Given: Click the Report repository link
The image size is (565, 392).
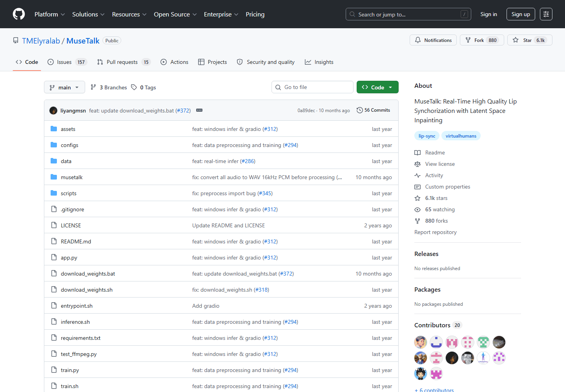Looking at the screenshot, I should 436,232.
